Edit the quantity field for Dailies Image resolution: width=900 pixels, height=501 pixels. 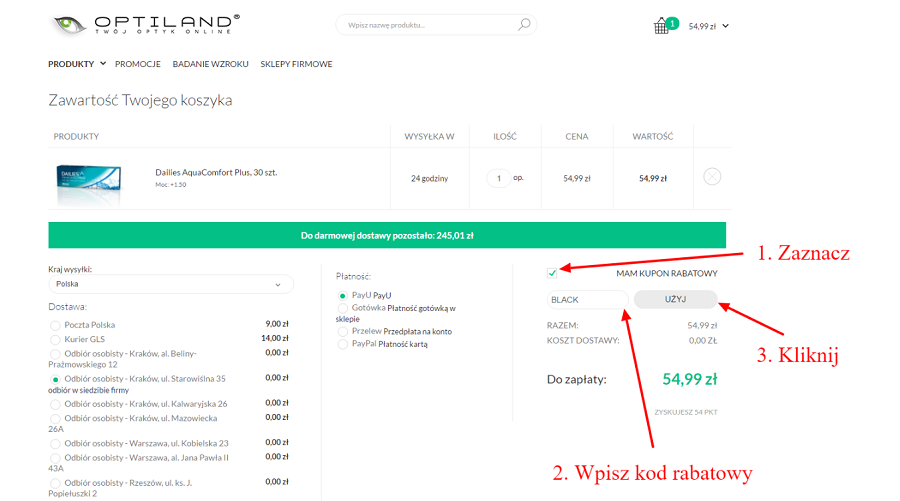(x=498, y=178)
